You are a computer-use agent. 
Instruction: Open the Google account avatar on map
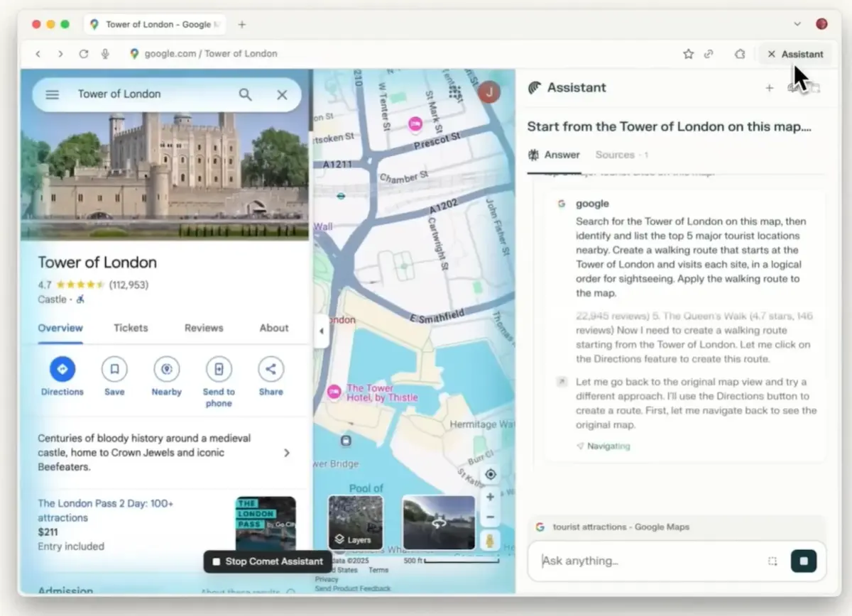(489, 92)
